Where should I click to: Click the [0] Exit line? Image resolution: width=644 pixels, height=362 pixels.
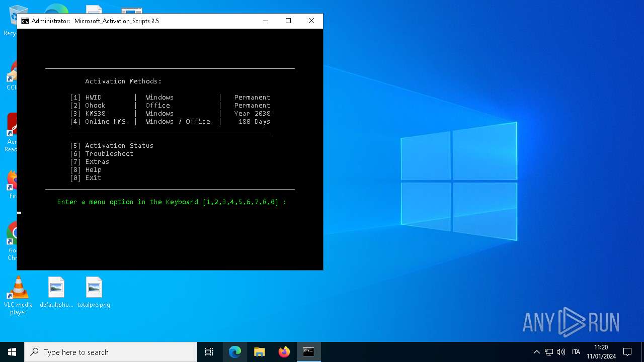86,178
